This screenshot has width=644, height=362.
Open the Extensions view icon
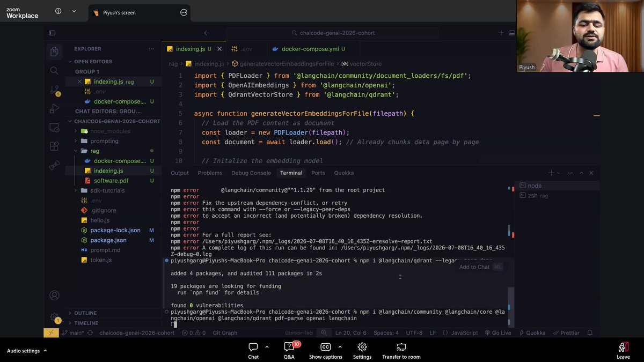pos(54,146)
